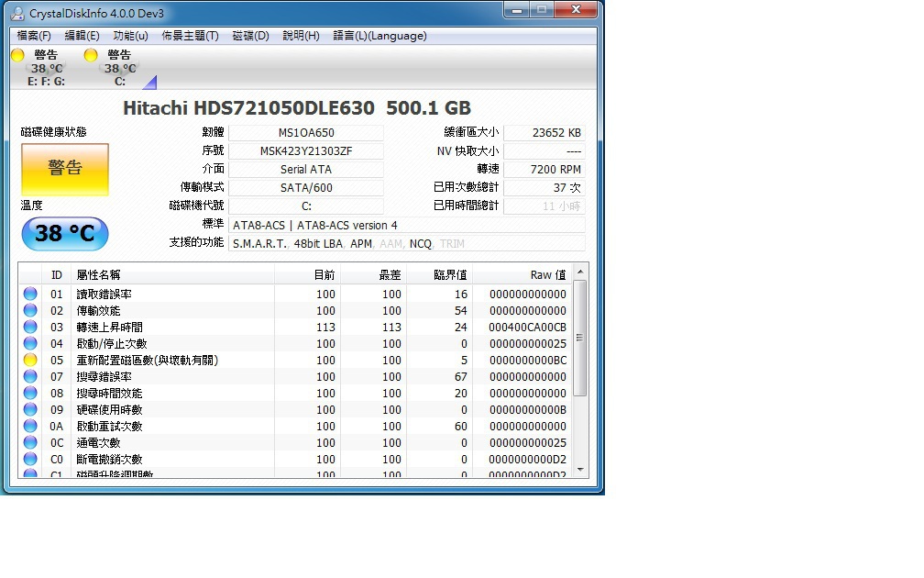This screenshot has height=578, width=924.
Task: Click raw value 0000000000BC
Action: 527,360
